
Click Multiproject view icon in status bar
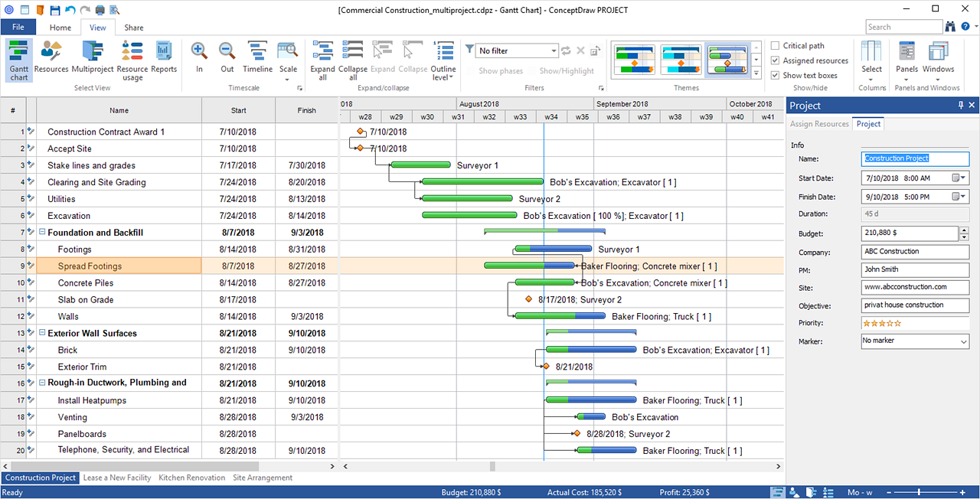pyautogui.click(x=811, y=492)
